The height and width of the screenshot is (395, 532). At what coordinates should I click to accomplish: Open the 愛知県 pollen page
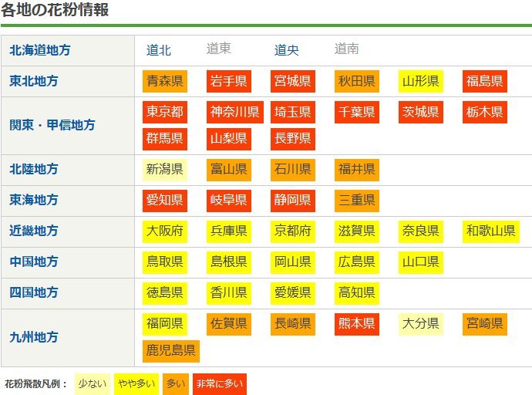[165, 200]
